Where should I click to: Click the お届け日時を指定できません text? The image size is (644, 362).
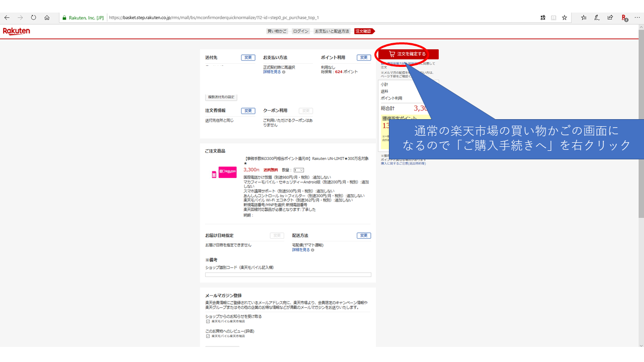228,245
